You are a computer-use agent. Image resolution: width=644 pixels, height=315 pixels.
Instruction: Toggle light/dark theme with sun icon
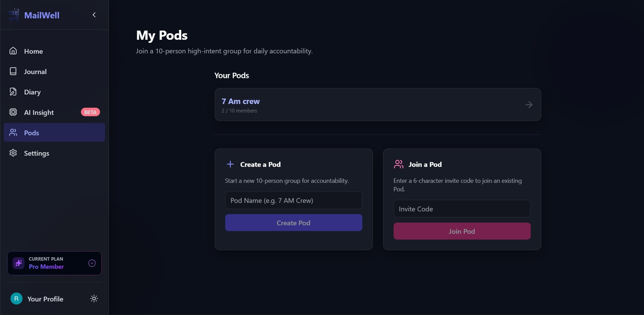tap(94, 299)
